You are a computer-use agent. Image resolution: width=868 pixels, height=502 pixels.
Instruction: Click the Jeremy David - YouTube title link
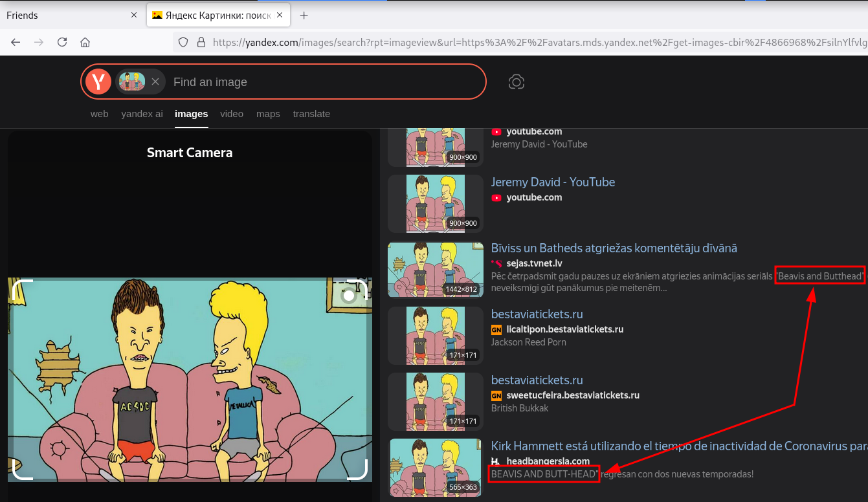click(553, 182)
